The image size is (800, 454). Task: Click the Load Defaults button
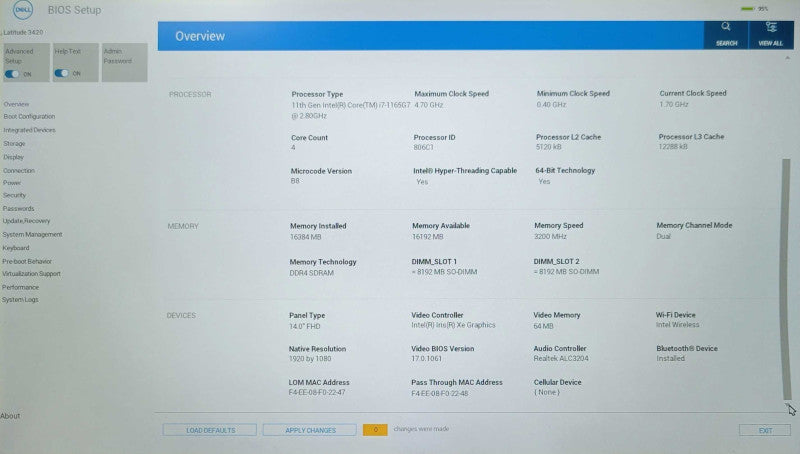(x=210, y=430)
